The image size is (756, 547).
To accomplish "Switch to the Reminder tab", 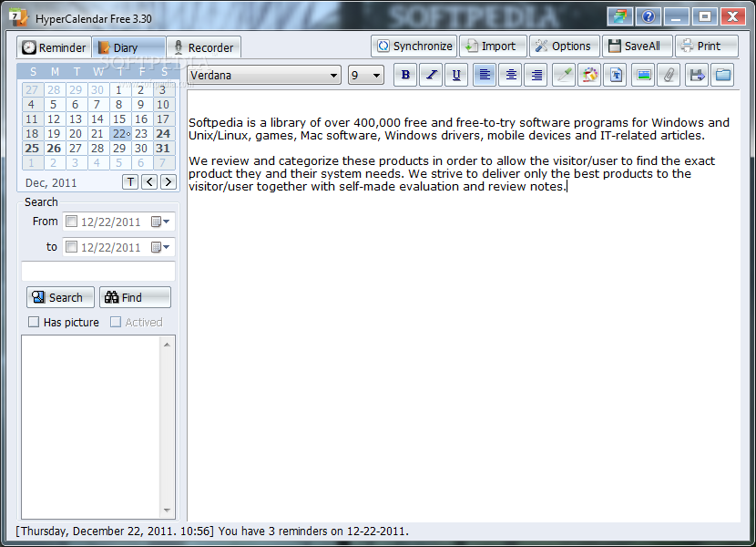I will click(x=54, y=47).
